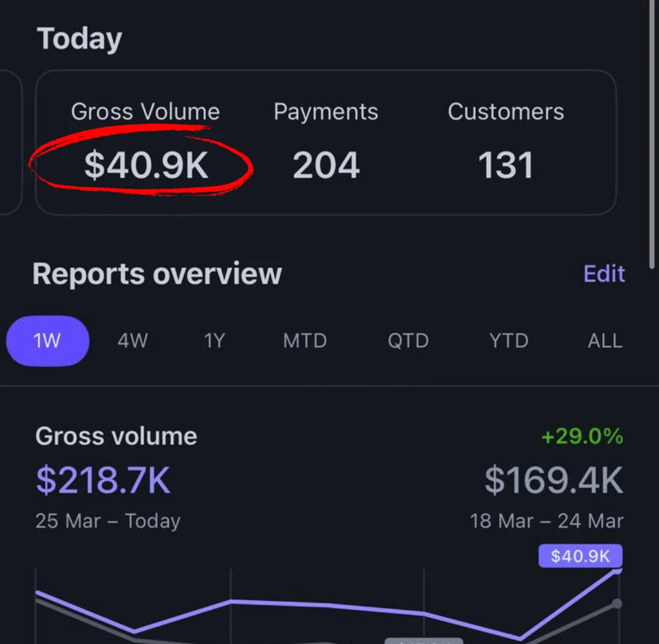Select the $218.7K current period total

pyautogui.click(x=103, y=480)
